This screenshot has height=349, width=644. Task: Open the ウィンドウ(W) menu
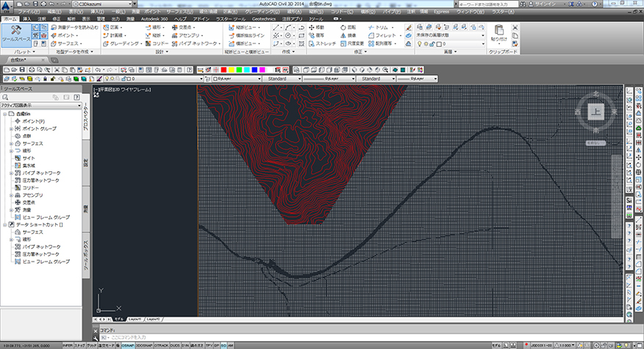(471, 12)
